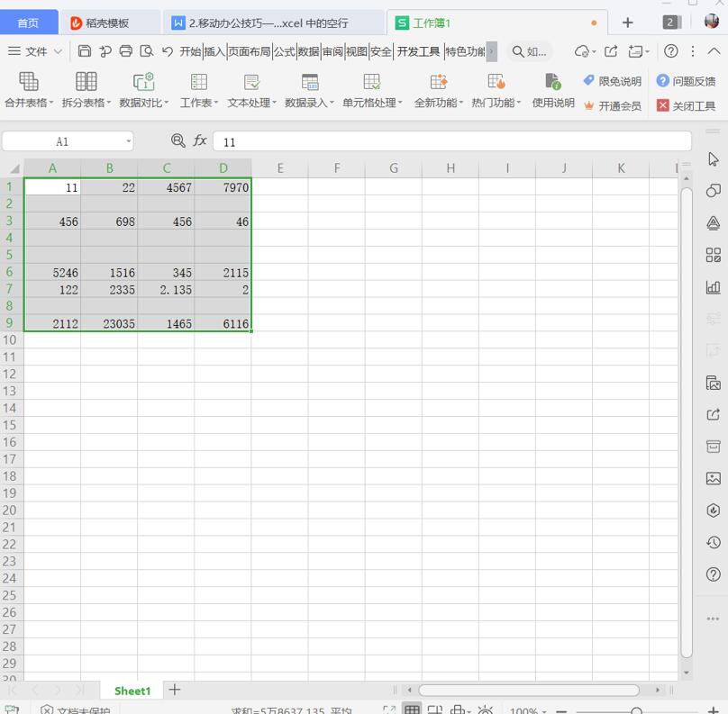The image size is (728, 714).
Task: Click the select-all corner of the grid
Action: coord(13,168)
